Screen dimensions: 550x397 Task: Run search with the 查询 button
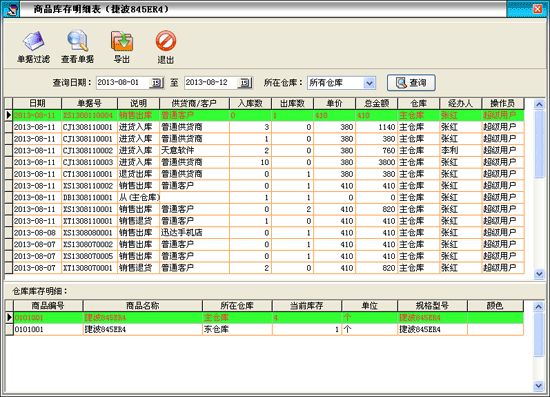(x=411, y=83)
